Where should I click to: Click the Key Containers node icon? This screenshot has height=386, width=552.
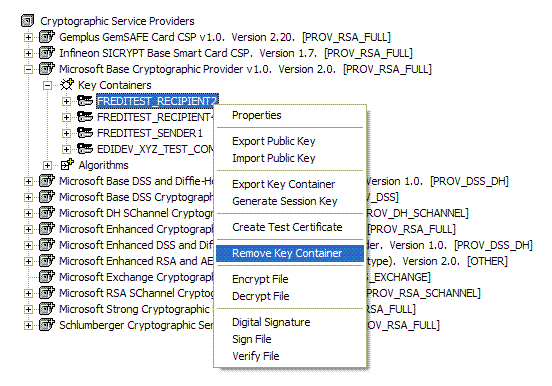point(66,85)
